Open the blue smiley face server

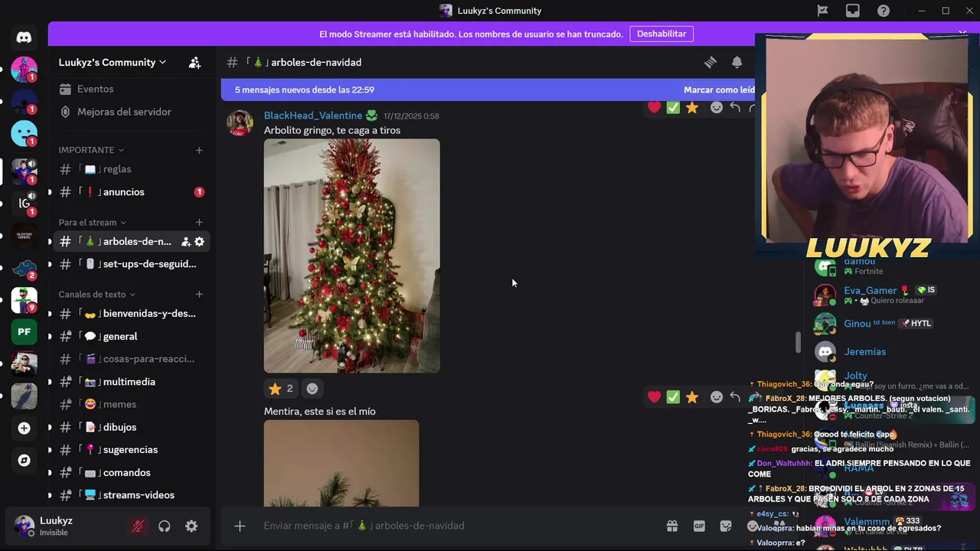[24, 133]
